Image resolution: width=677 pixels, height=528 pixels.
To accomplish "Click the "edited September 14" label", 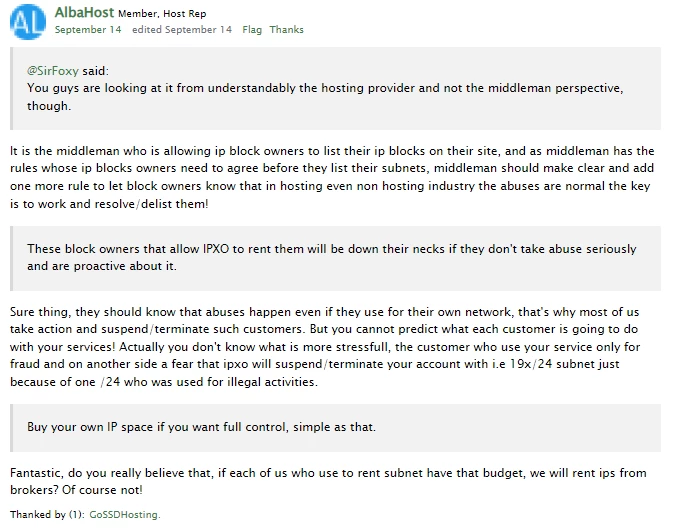I will click(182, 30).
